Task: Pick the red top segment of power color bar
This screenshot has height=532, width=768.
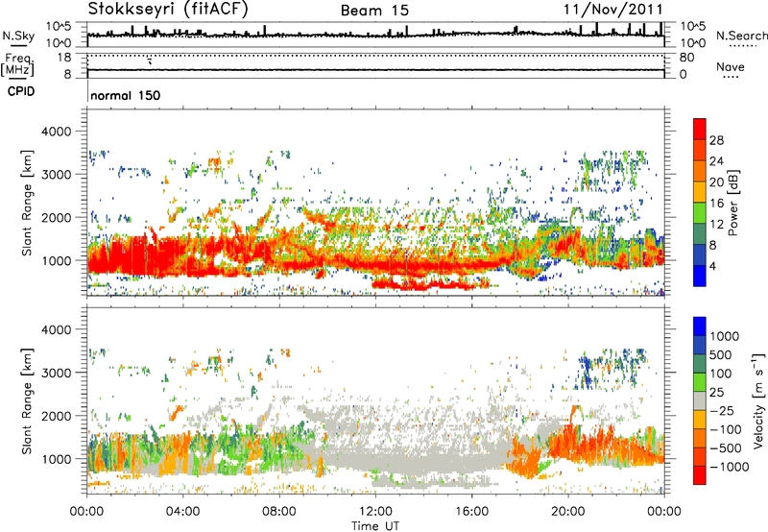Action: (700, 129)
